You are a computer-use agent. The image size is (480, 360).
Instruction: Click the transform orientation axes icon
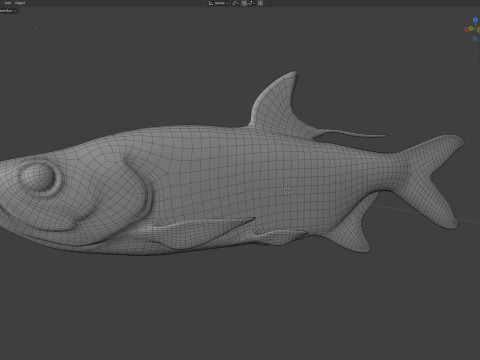211,3
